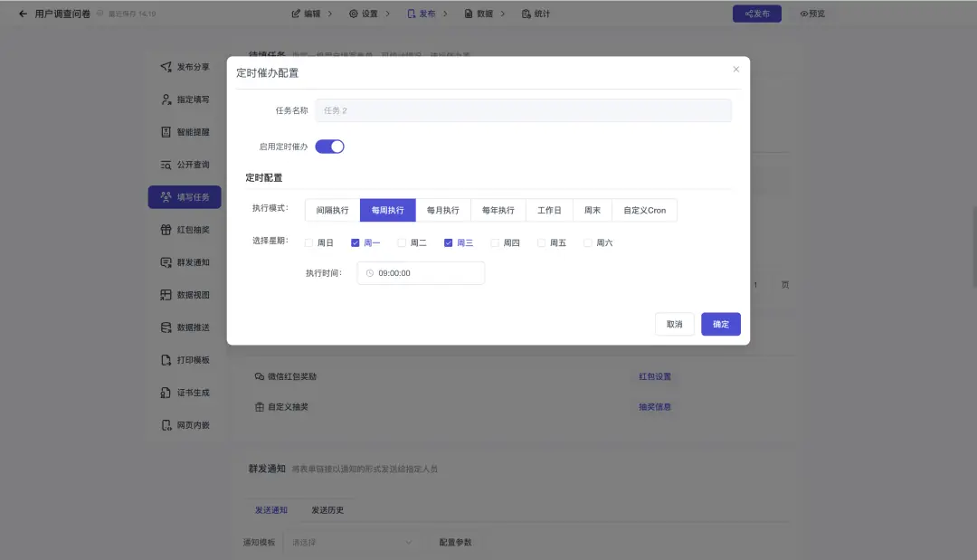The image size is (977, 560).
Task: Open the 统计 step in header
Action: (x=536, y=14)
